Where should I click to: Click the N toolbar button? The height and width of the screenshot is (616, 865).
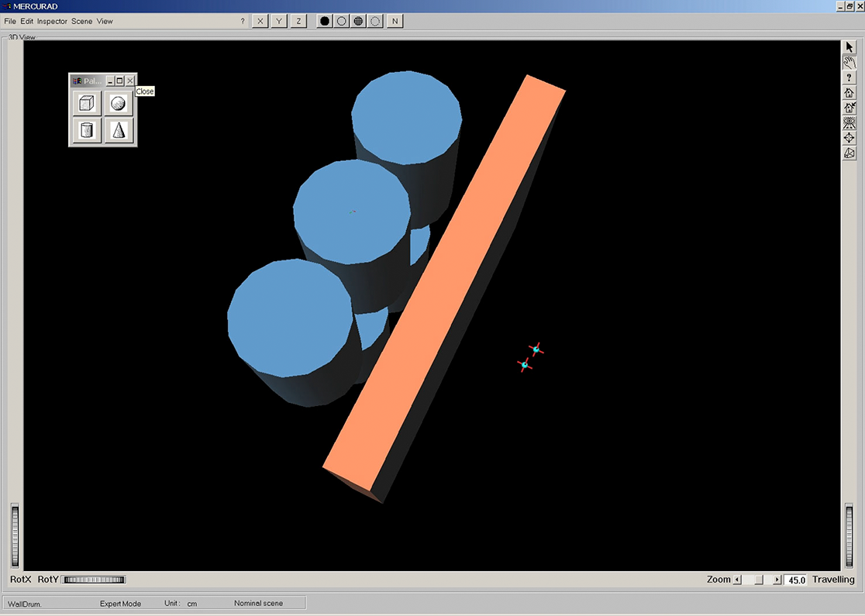pos(395,21)
